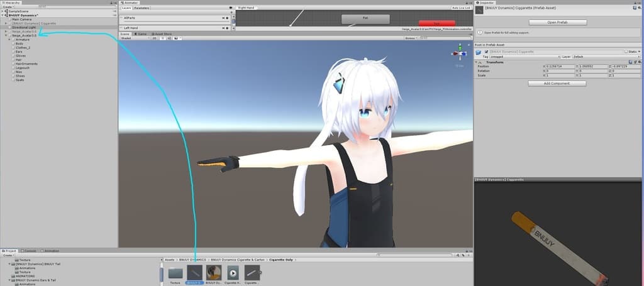Switch to the Scene tab
644x286 pixels.
[125, 34]
